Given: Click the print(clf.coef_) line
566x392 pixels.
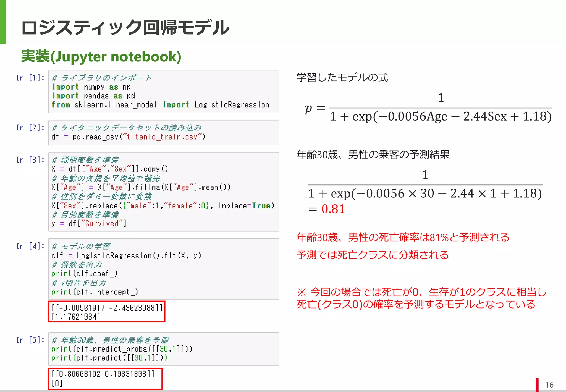Looking at the screenshot, I should click(84, 273).
